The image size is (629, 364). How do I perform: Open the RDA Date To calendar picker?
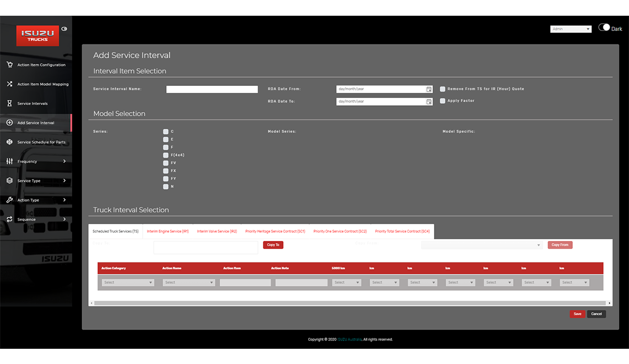tap(429, 102)
